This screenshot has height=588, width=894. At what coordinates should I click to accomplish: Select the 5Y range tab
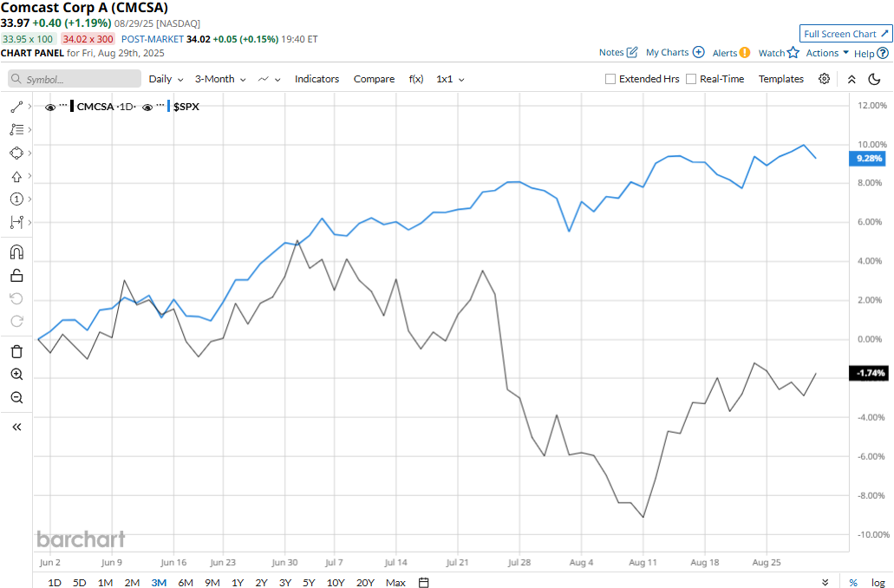pos(309,582)
